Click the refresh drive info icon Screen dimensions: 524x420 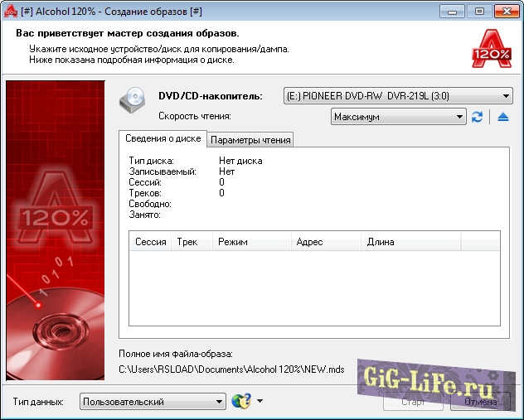(x=477, y=117)
